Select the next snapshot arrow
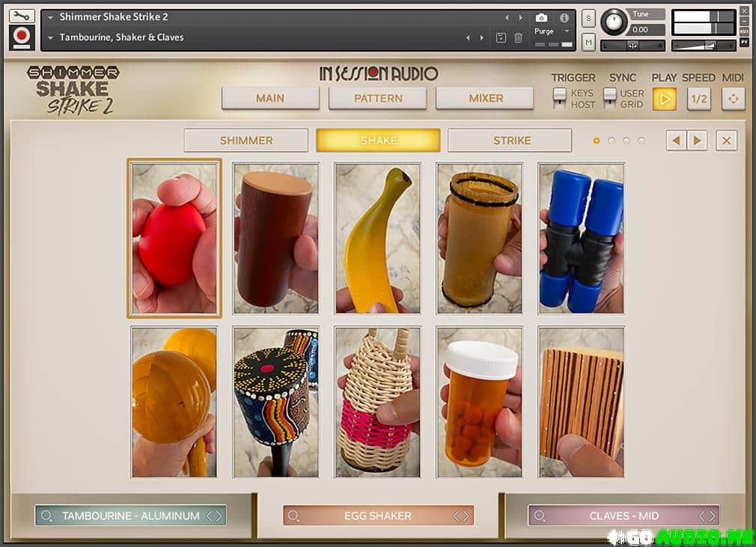 point(481,37)
